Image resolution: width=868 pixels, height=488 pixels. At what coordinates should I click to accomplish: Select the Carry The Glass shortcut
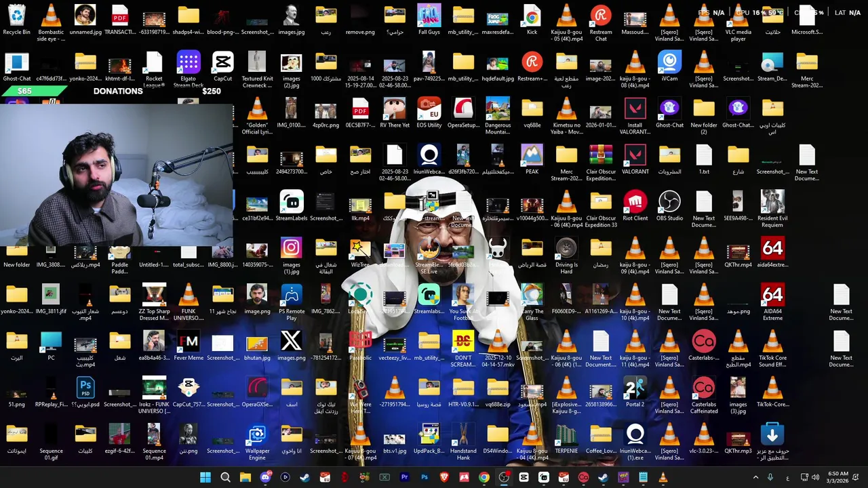(532, 303)
